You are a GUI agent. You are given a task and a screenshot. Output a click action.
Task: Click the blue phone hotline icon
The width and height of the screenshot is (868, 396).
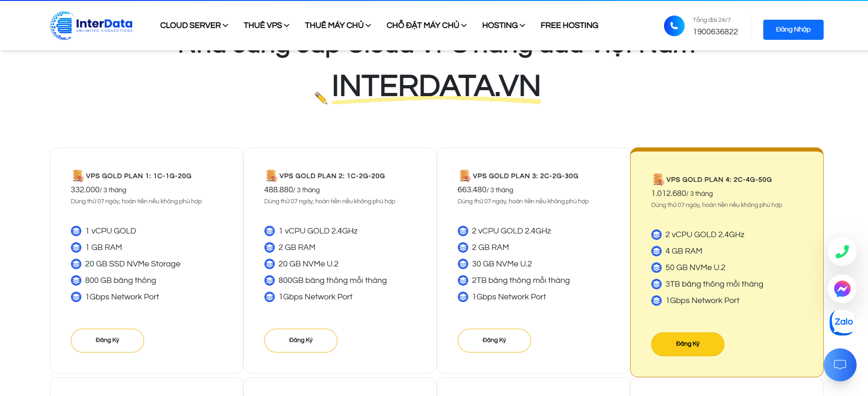[x=674, y=26]
